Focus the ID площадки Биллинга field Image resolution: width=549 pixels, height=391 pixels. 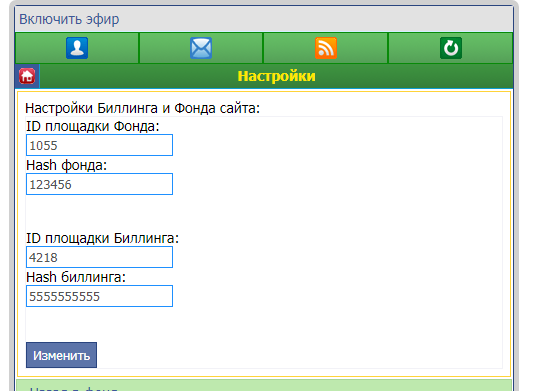click(99, 257)
